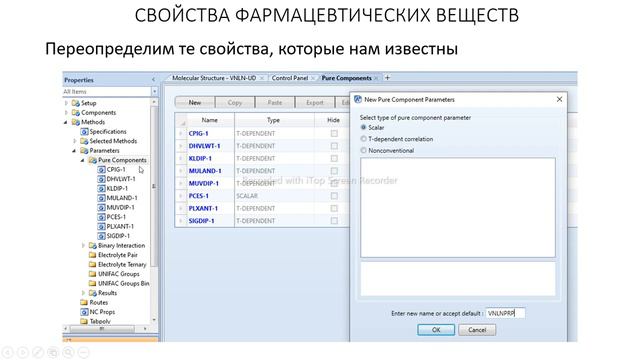
Task: Click the CPIG-1 form icon in tree
Action: click(x=101, y=169)
